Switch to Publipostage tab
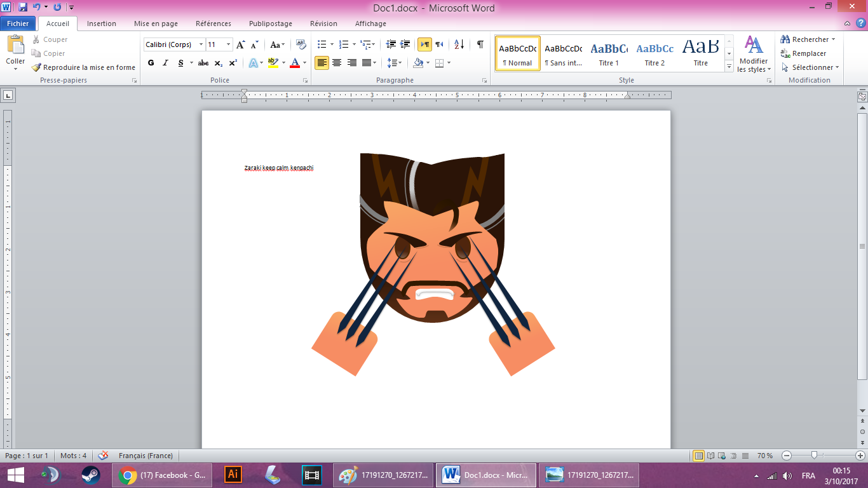The height and width of the screenshot is (488, 868). (x=271, y=24)
